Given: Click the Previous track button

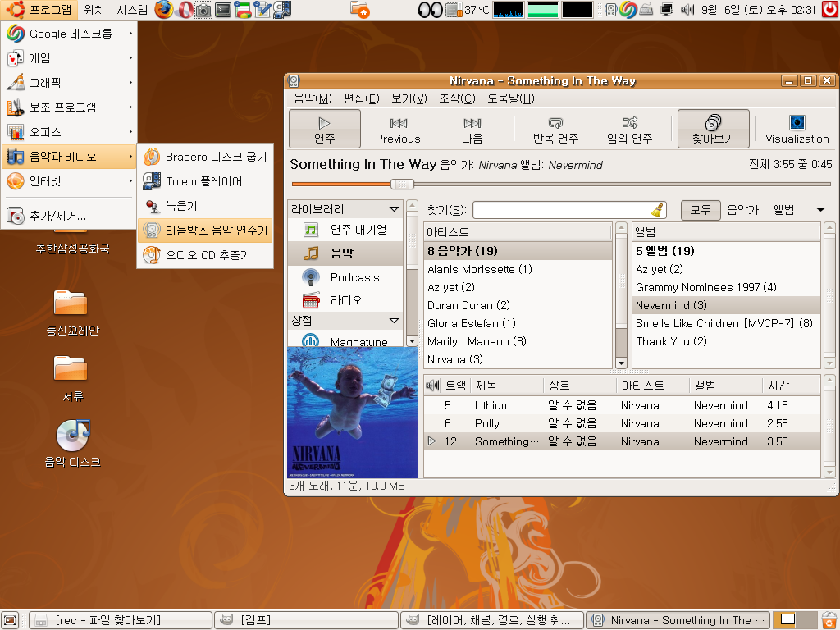Looking at the screenshot, I should (x=398, y=129).
